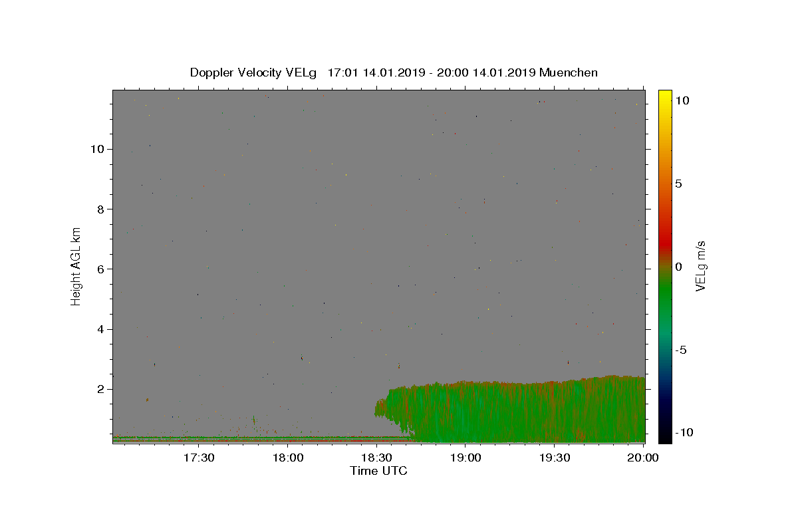Click the height tick label 10 on the y-axis

98,149
